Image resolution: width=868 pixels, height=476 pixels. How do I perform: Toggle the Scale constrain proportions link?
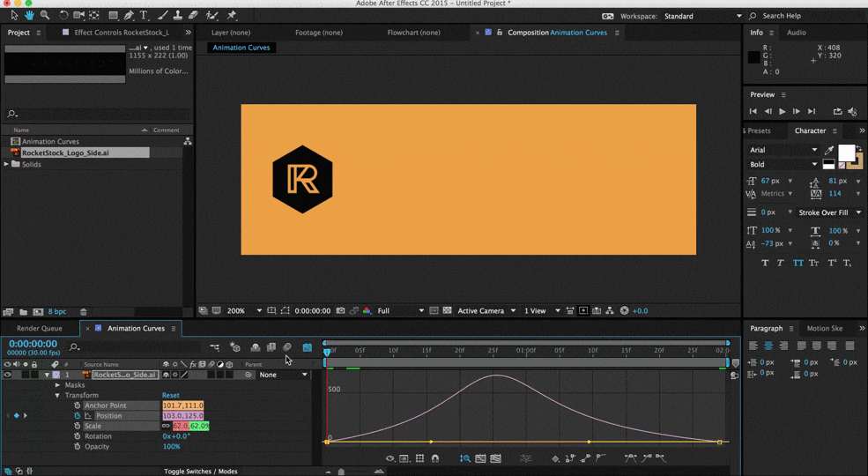pyautogui.click(x=166, y=426)
